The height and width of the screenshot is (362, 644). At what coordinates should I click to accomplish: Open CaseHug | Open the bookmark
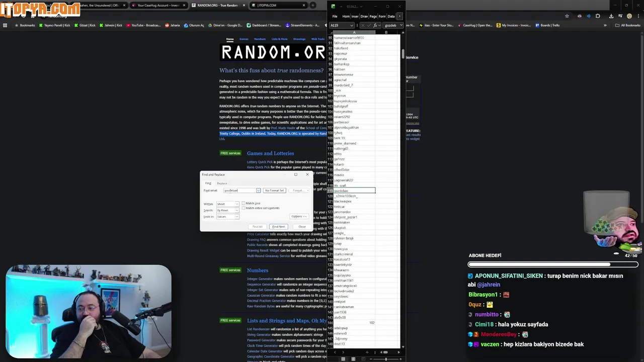pyautogui.click(x=475, y=25)
